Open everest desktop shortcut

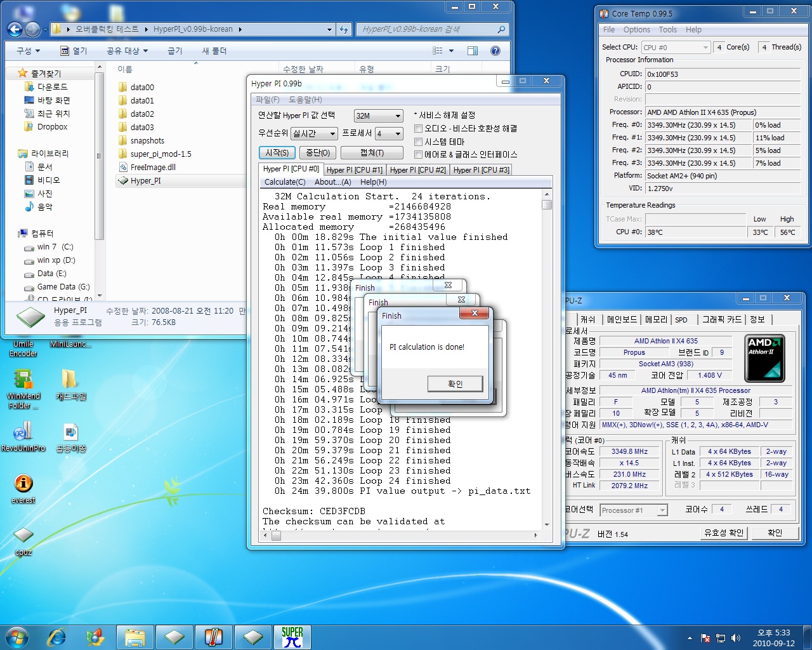point(23,489)
